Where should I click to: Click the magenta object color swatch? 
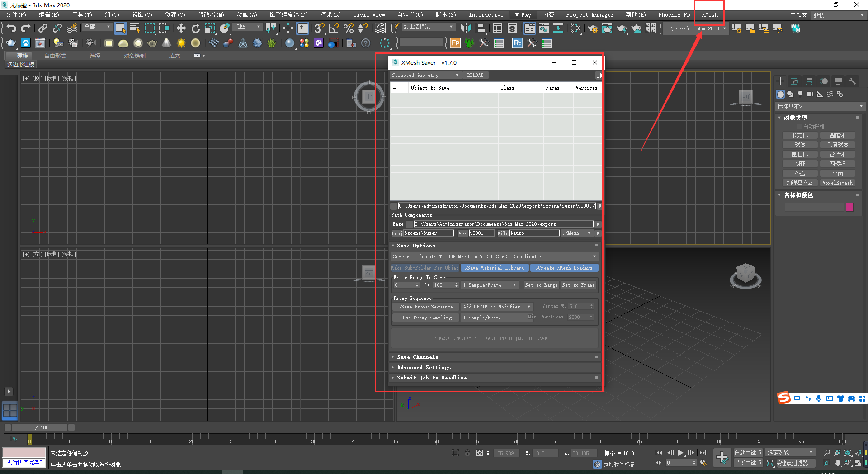pyautogui.click(x=849, y=207)
